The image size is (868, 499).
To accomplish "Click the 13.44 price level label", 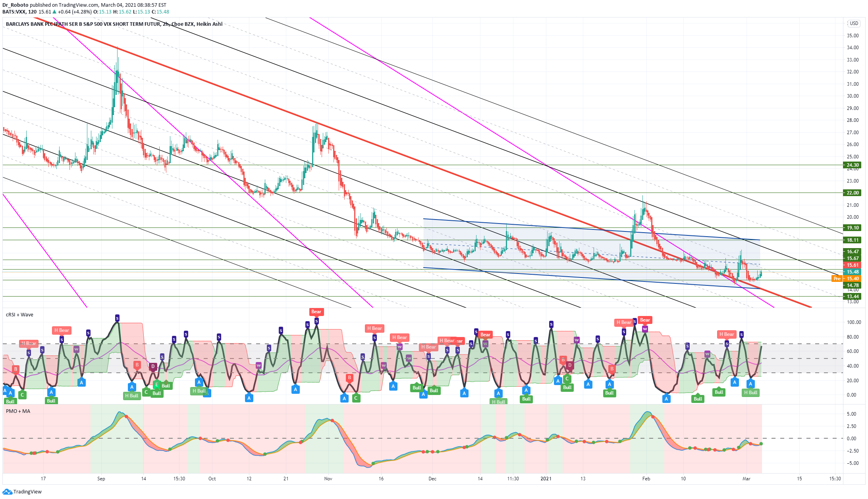I will tap(852, 297).
